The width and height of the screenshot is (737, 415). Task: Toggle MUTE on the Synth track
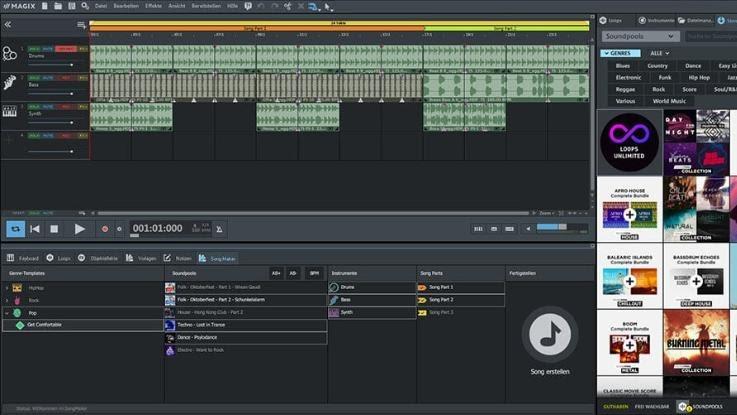tap(47, 107)
